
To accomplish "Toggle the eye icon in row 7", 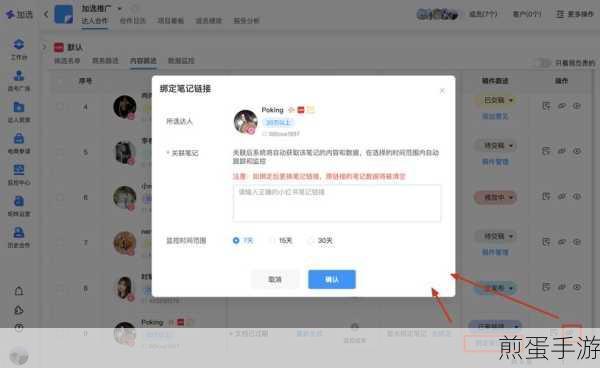I will [x=577, y=242].
